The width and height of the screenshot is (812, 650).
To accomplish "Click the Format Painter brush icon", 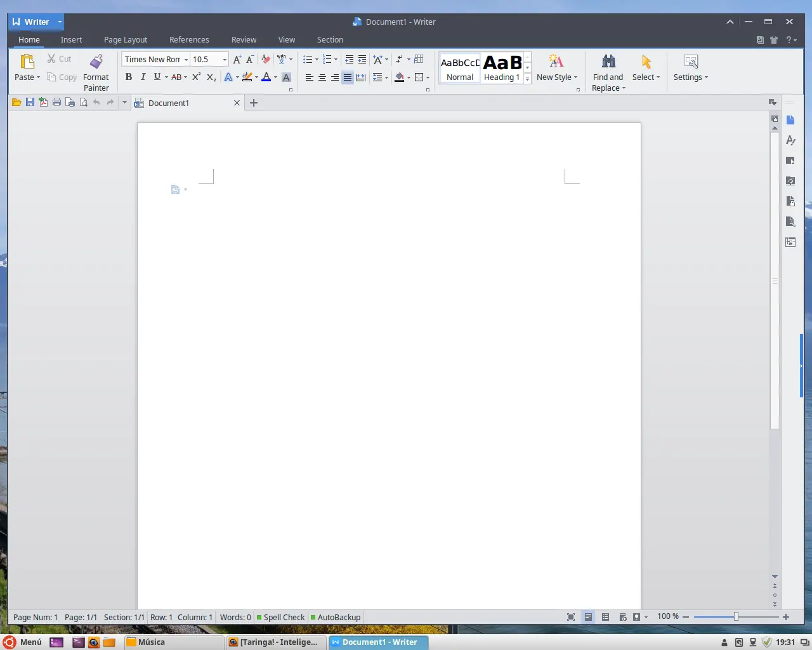I will pos(96,62).
